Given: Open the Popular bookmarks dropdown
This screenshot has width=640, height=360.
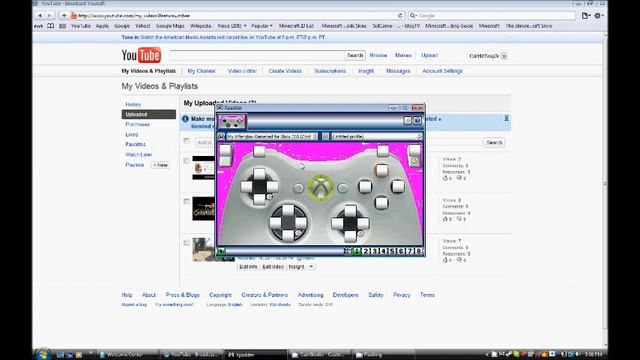Looking at the screenshot, I should tap(262, 26).
